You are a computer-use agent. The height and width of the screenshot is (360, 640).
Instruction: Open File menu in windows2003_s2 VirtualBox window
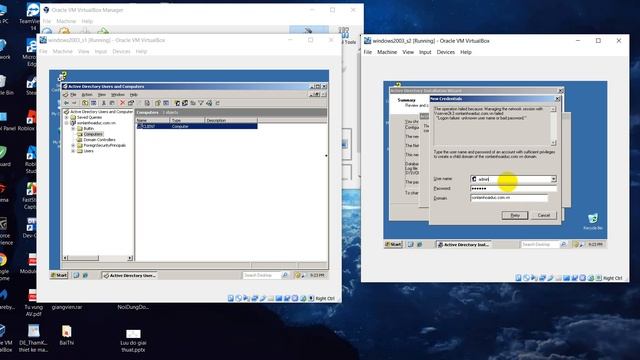pyautogui.click(x=368, y=52)
